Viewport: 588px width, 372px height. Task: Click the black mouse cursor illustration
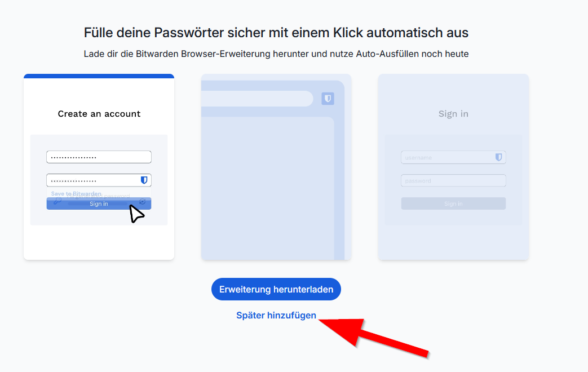(136, 214)
